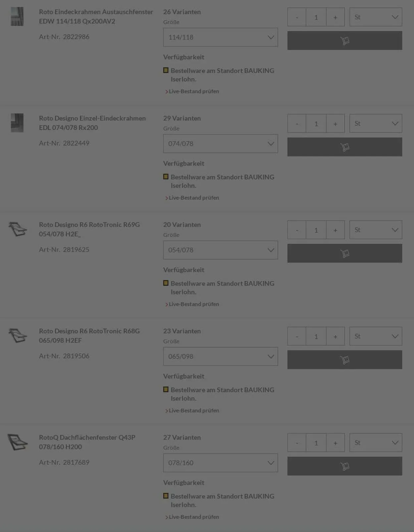Open Roto Eindeckrahmen Austauschfenster thumbnail
This screenshot has width=414, height=532.
(17, 17)
